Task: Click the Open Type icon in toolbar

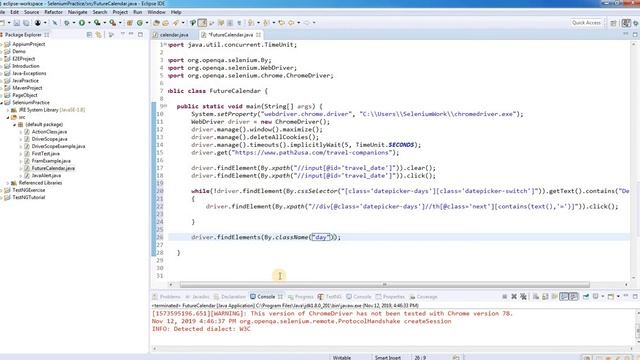Action: pos(156,23)
